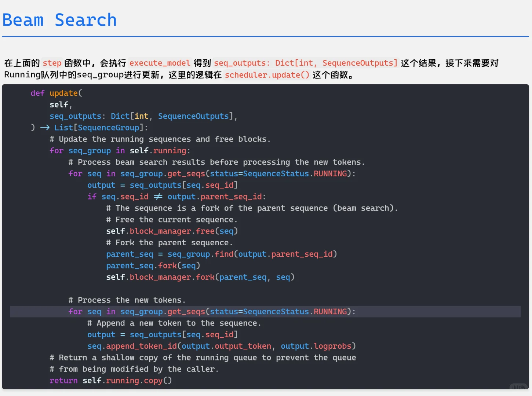Click comment "# Append a new token to the sequence."

click(174, 323)
